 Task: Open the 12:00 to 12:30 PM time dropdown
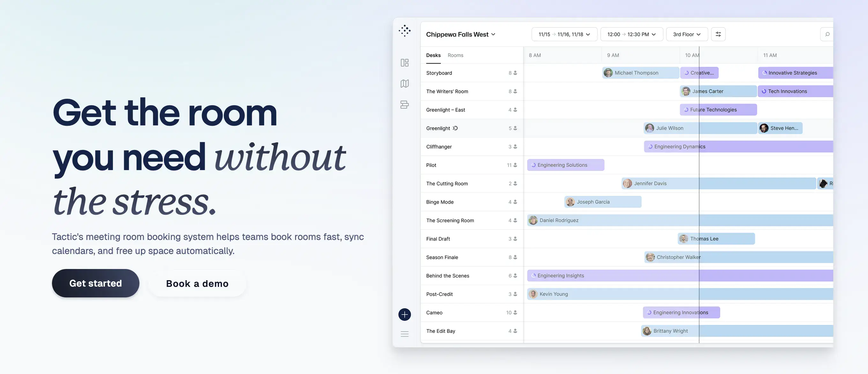click(x=632, y=34)
